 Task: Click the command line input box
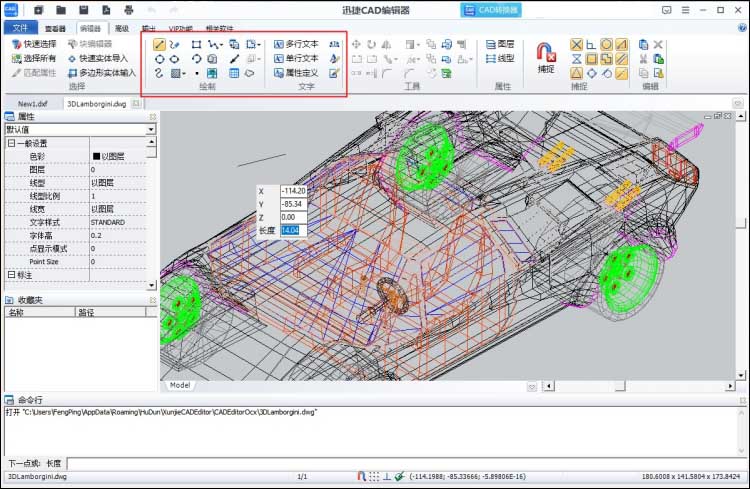pyautogui.click(x=405, y=463)
